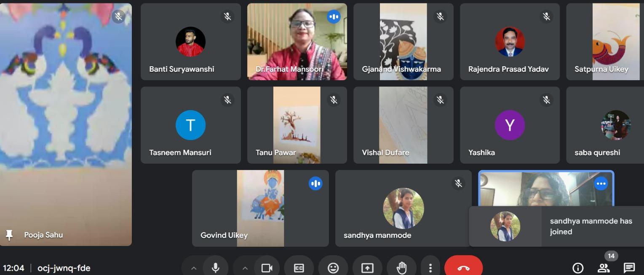Click the 'sandhya manmode has joined' notification
This screenshot has width=644, height=275.
(556, 226)
